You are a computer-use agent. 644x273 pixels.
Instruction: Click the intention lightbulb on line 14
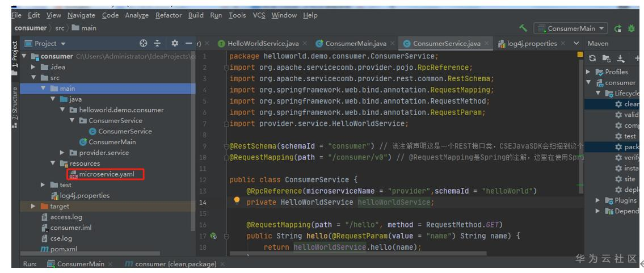click(x=237, y=200)
